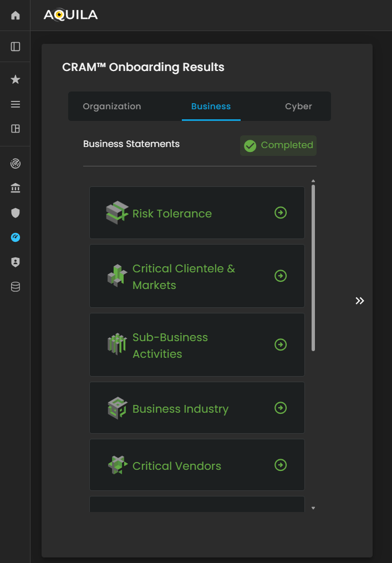Image resolution: width=392 pixels, height=563 pixels.
Task: Open the hamburger list menu icon
Action: click(16, 104)
